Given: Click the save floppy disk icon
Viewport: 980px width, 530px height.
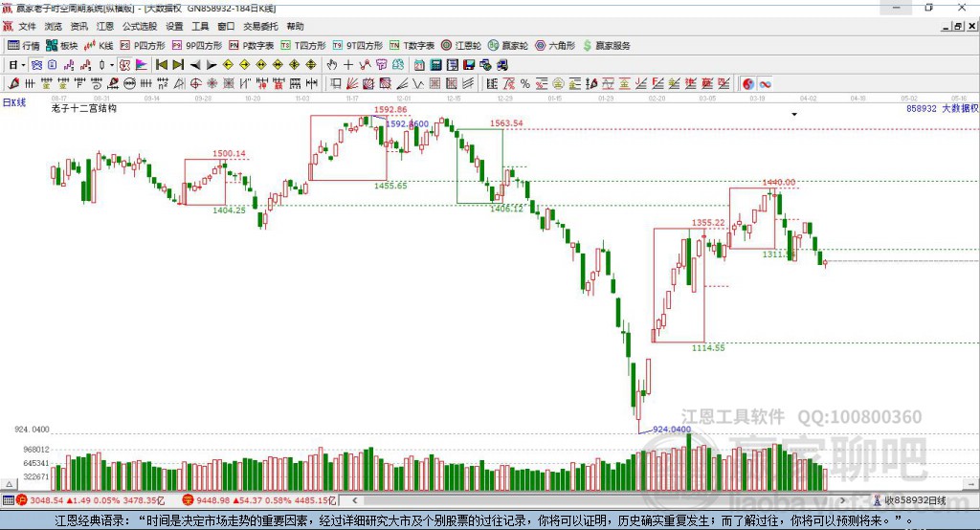Looking at the screenshot, I should 469,65.
